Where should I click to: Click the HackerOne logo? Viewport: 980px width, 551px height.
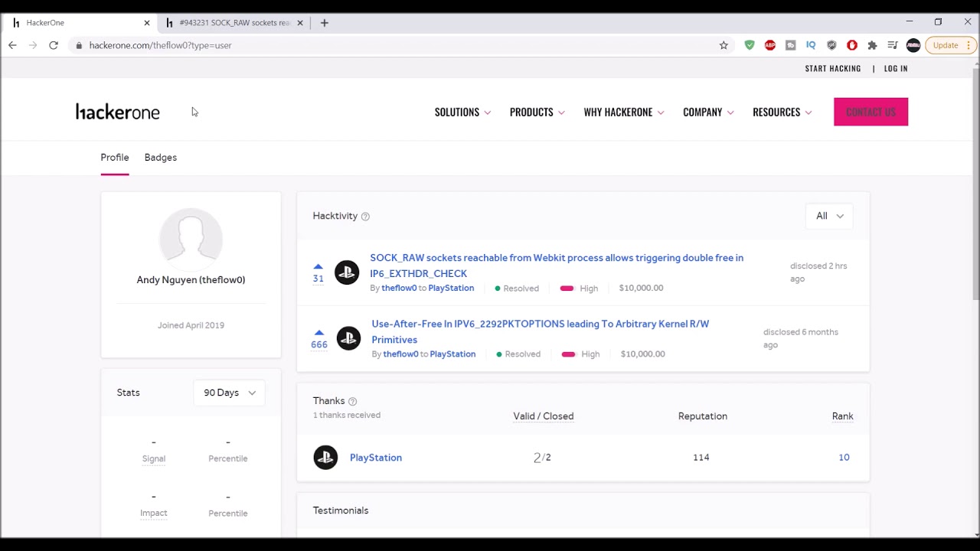118,112
